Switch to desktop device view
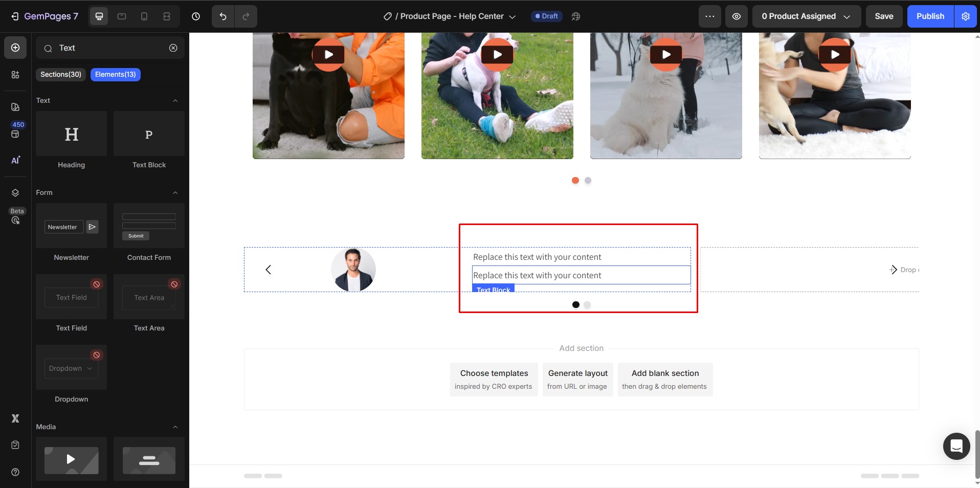The width and height of the screenshot is (980, 488). 99,16
